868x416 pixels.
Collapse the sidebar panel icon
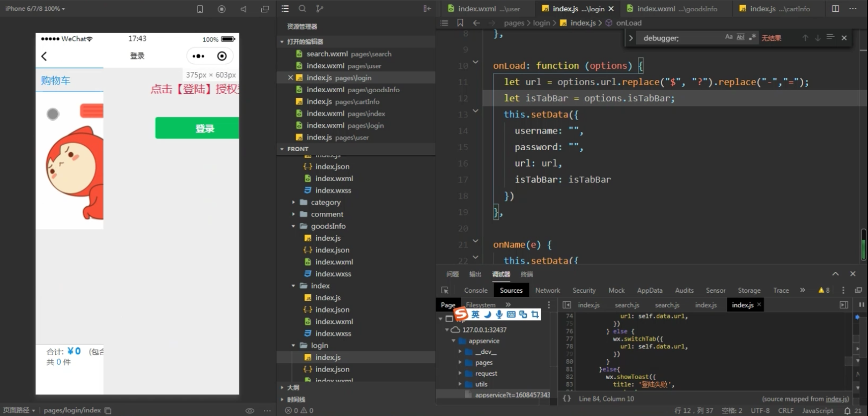coord(427,9)
